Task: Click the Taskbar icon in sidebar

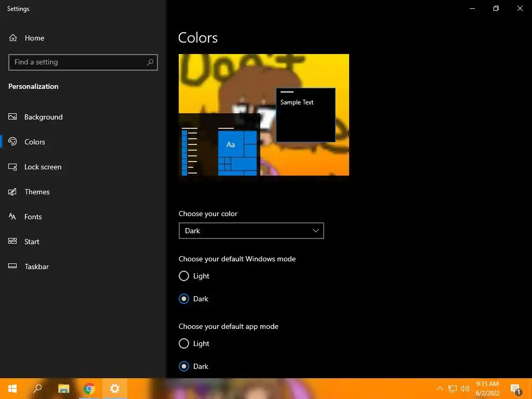Action: tap(12, 266)
